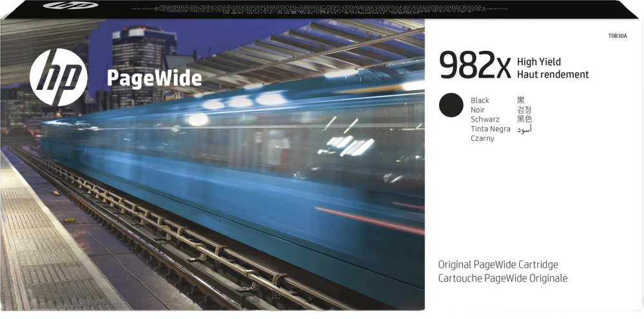
Task: Select the black ink color circle
Action: (451, 105)
